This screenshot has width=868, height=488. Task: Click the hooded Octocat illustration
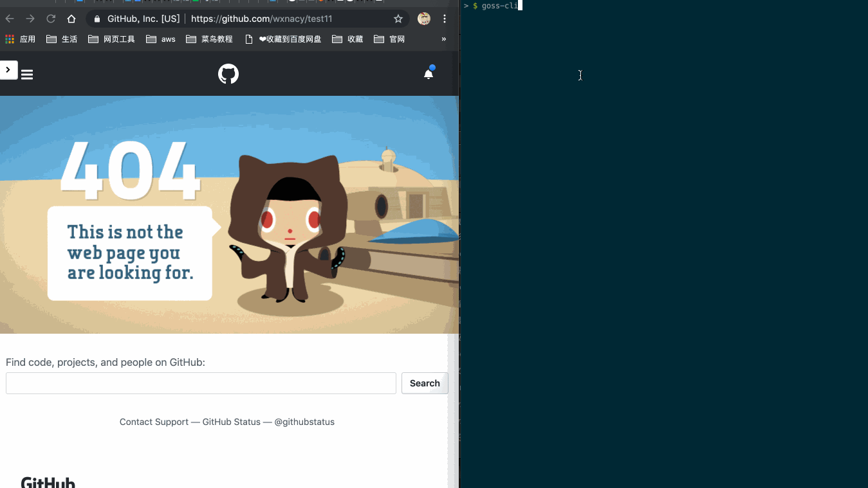289,230
